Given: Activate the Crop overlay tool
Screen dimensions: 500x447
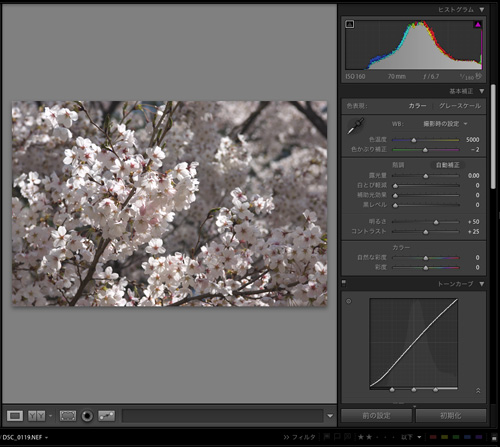Looking at the screenshot, I should click(x=68, y=416).
